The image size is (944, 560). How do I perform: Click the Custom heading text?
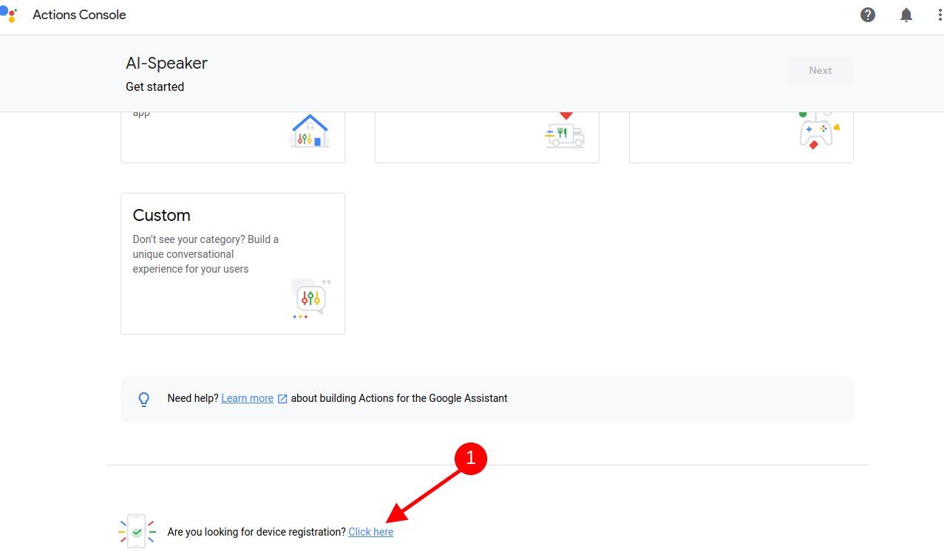pyautogui.click(x=161, y=215)
